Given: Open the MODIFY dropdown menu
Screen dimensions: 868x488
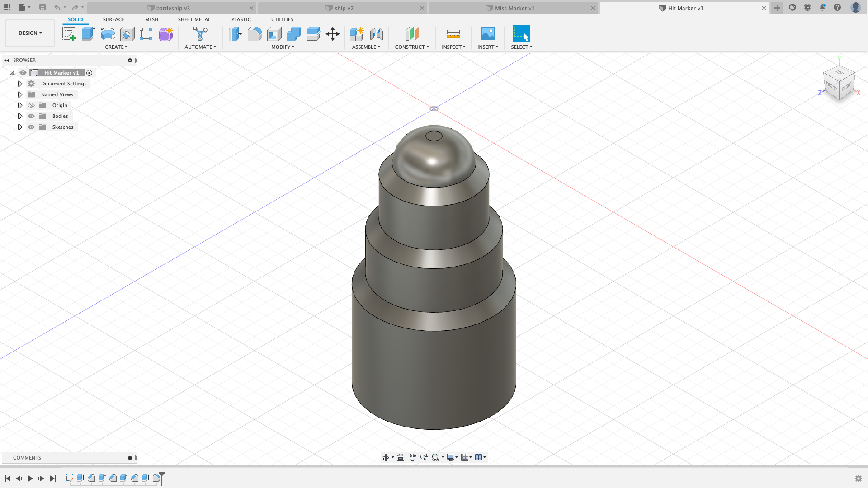Looking at the screenshot, I should pos(283,47).
